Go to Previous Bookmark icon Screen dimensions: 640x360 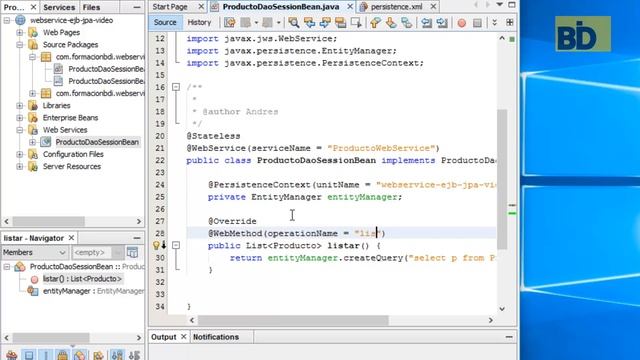(376, 22)
